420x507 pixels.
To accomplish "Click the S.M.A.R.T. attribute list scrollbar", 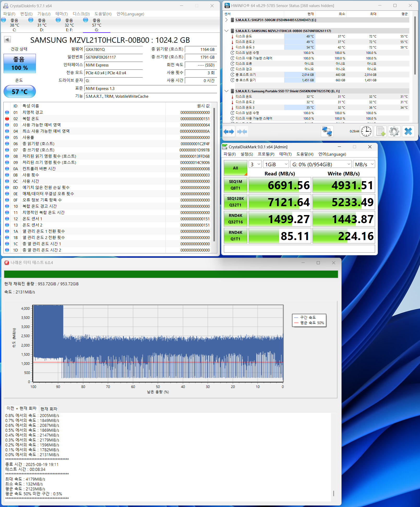I will 214,175.
